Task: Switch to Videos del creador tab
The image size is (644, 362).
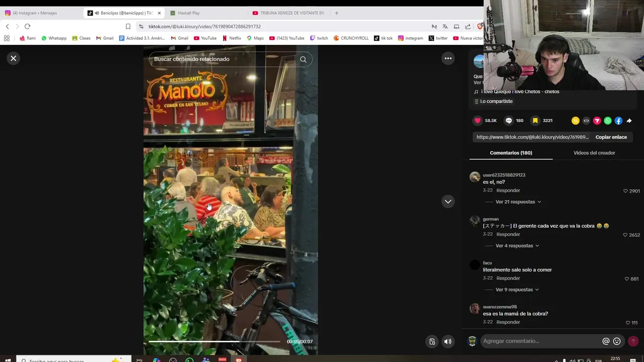Action: (x=594, y=153)
